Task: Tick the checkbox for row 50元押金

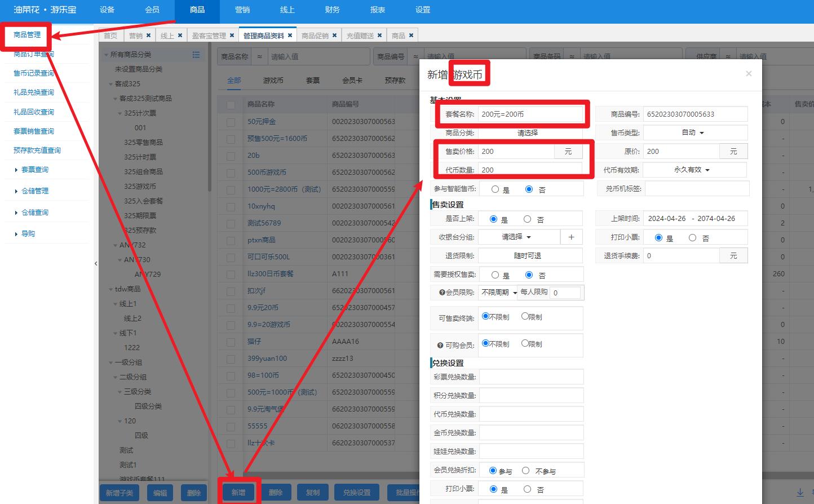Action: [x=231, y=122]
